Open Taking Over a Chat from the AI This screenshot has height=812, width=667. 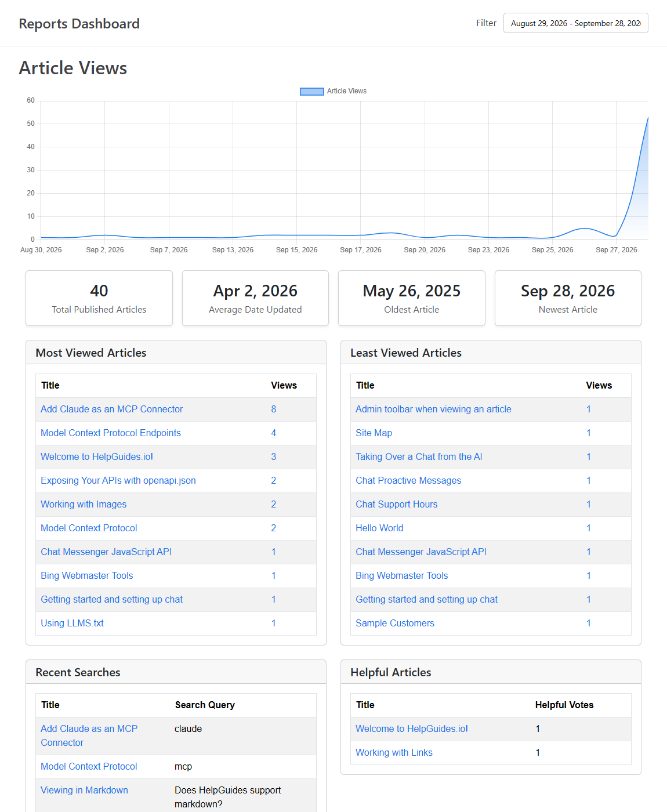click(x=419, y=456)
